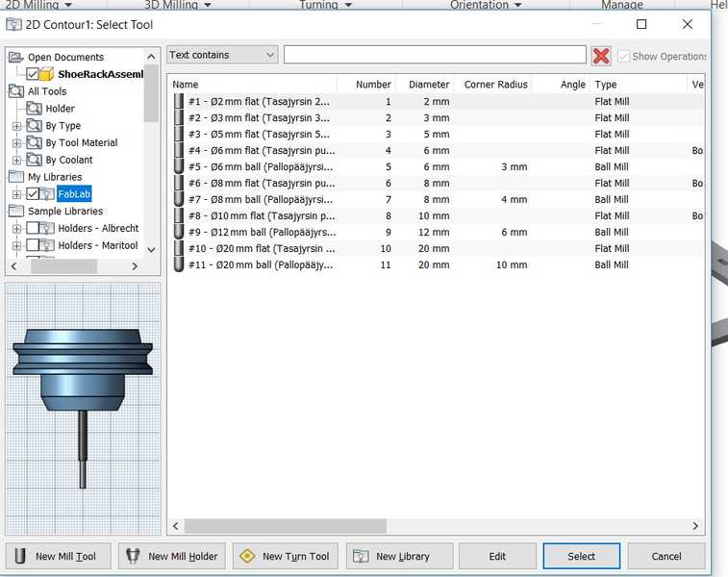
Task: Click the library tree horizontal scroll right arrow
Action: coord(135,266)
